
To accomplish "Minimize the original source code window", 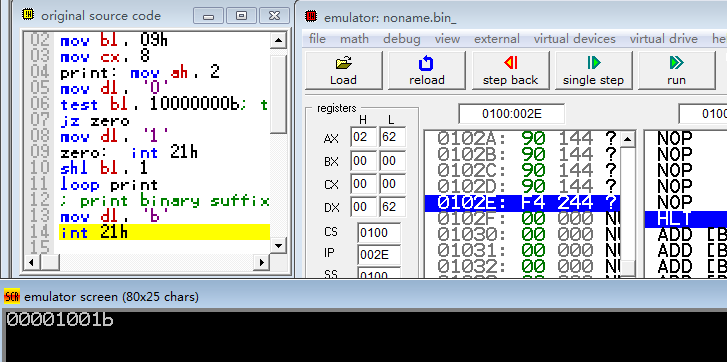I will point(208,15).
